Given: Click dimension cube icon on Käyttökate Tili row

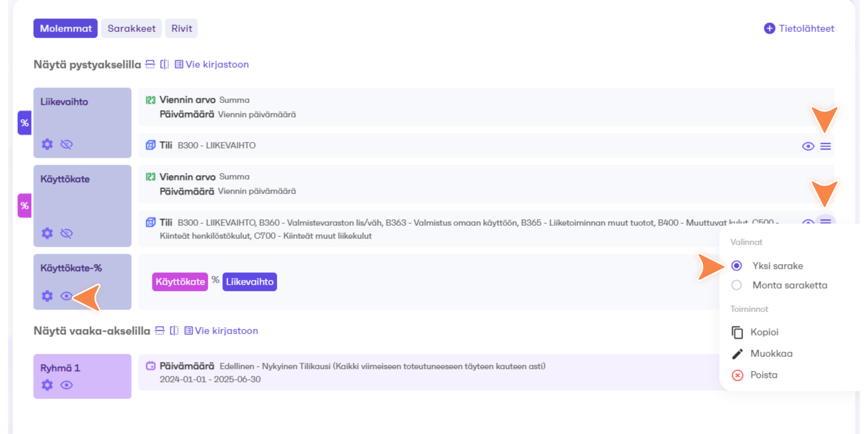Looking at the screenshot, I should [x=150, y=222].
